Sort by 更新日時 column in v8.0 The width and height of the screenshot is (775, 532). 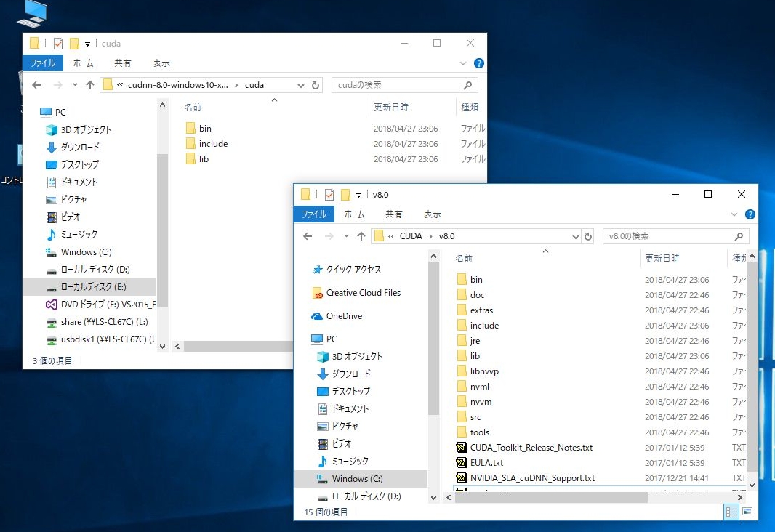pyautogui.click(x=662, y=258)
